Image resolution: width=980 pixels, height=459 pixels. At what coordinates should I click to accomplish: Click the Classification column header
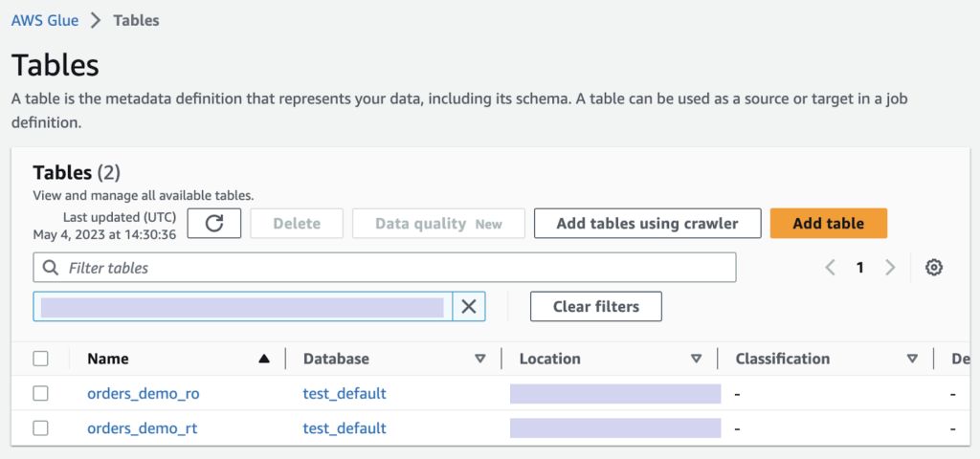coord(783,359)
